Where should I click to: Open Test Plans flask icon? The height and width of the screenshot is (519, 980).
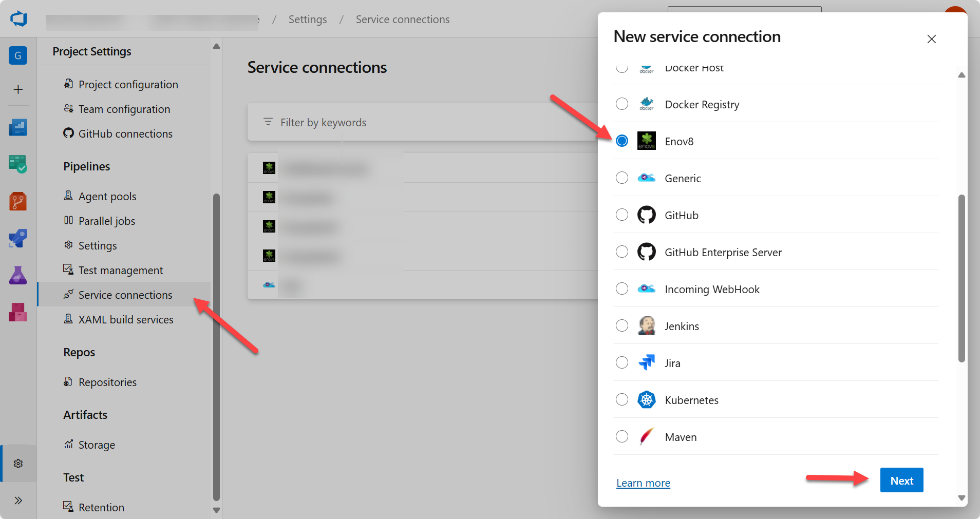[x=18, y=276]
